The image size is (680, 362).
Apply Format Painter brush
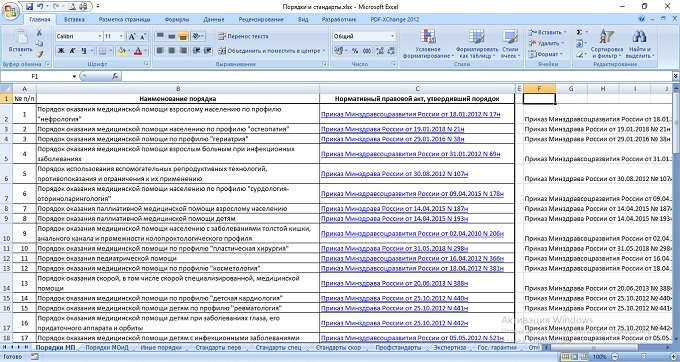pos(39,54)
